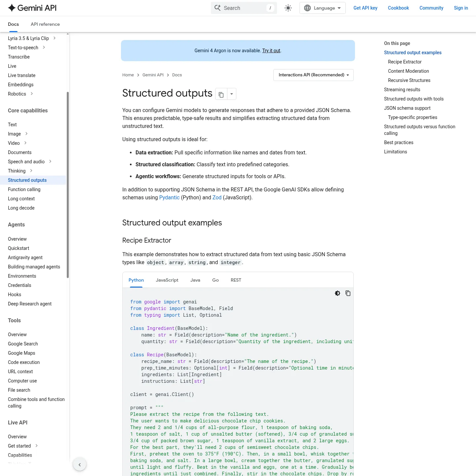Expand the Text-to-speech section
Image resolution: width=476 pixels, height=476 pixels.
coord(44,48)
